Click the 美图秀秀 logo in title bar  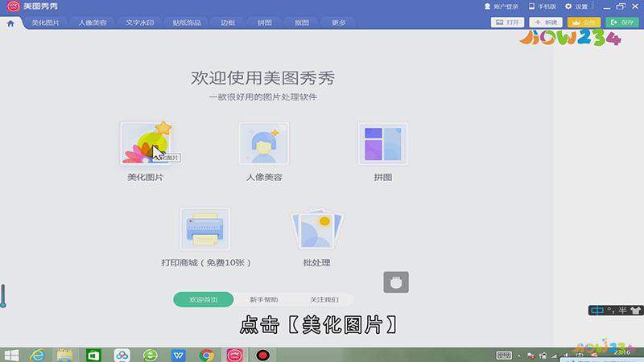click(x=13, y=6)
